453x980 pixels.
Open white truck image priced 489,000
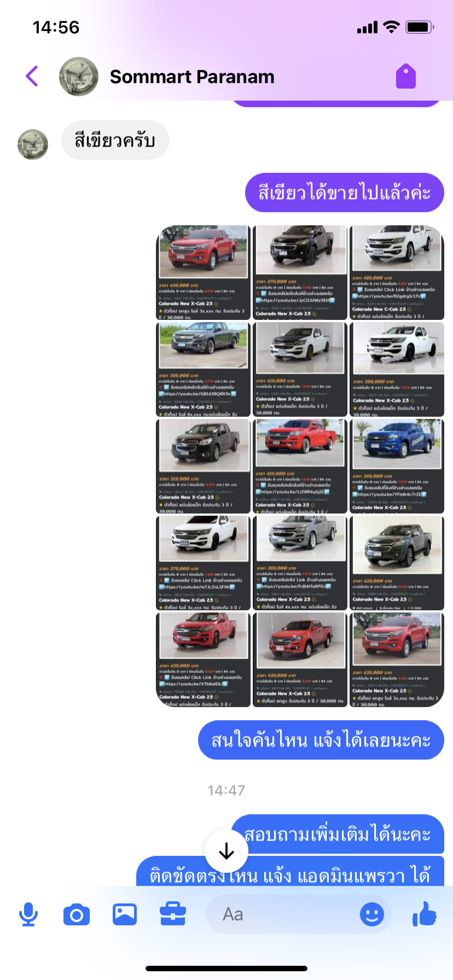397,272
